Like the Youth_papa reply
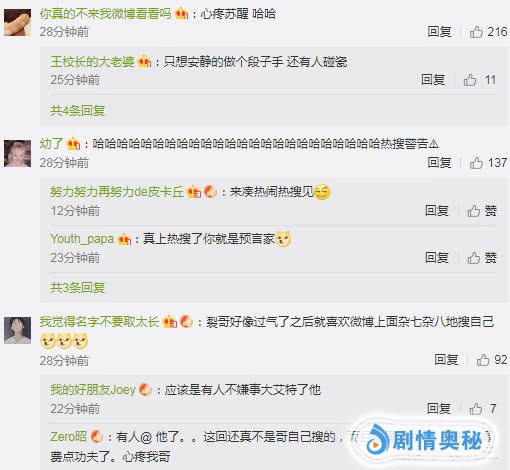The width and height of the screenshot is (510, 470). click(x=482, y=258)
